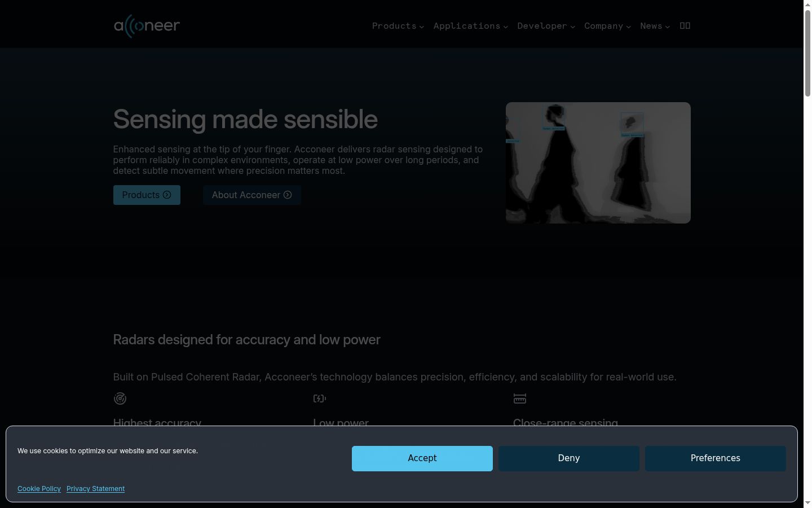Screen dimensions: 812x508
Task: Open the About Acconeer button
Action: pos(252,195)
